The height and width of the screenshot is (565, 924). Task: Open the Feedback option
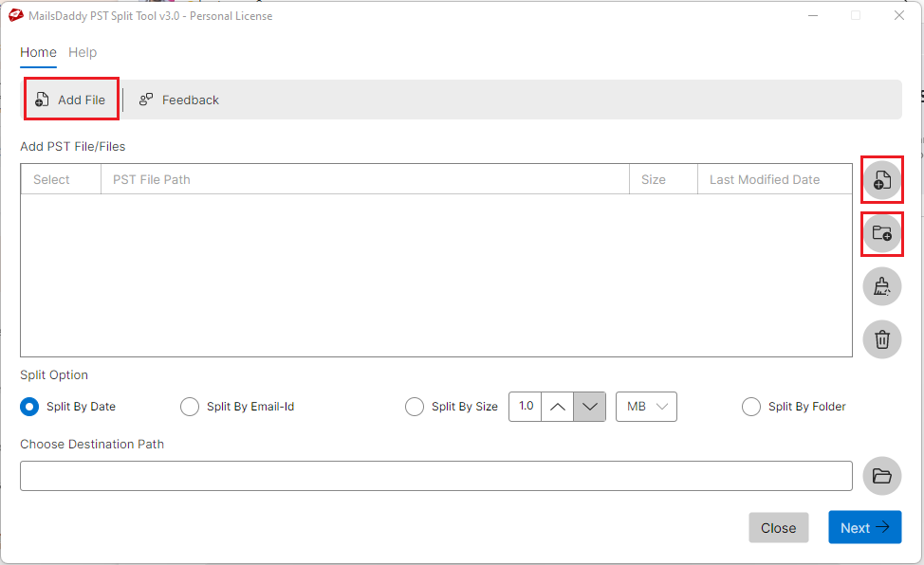click(178, 100)
